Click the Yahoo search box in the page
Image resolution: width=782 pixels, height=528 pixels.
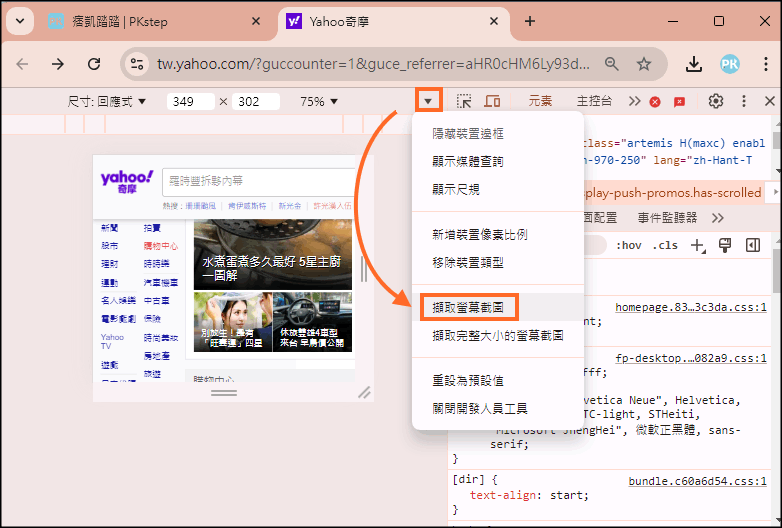pyautogui.click(x=258, y=181)
